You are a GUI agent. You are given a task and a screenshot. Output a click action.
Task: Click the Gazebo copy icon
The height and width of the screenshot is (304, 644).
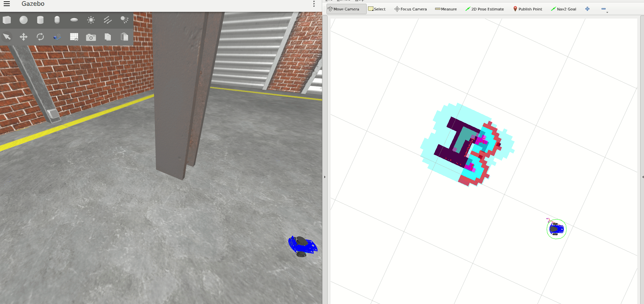click(108, 37)
